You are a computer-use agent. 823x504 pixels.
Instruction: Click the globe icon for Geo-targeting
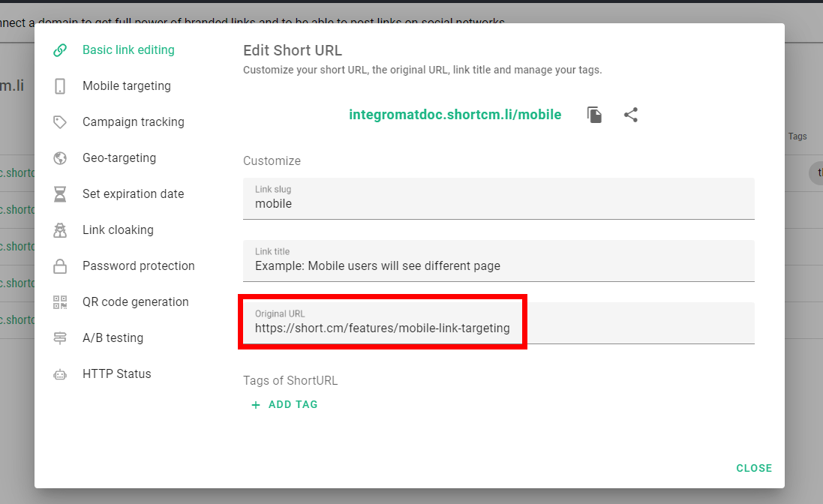click(x=60, y=157)
